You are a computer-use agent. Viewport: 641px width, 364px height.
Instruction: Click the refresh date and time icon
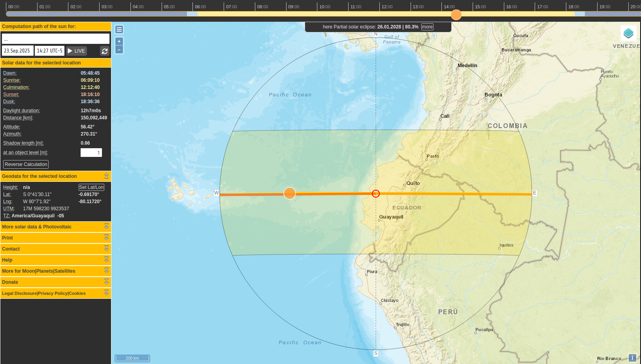coord(105,51)
